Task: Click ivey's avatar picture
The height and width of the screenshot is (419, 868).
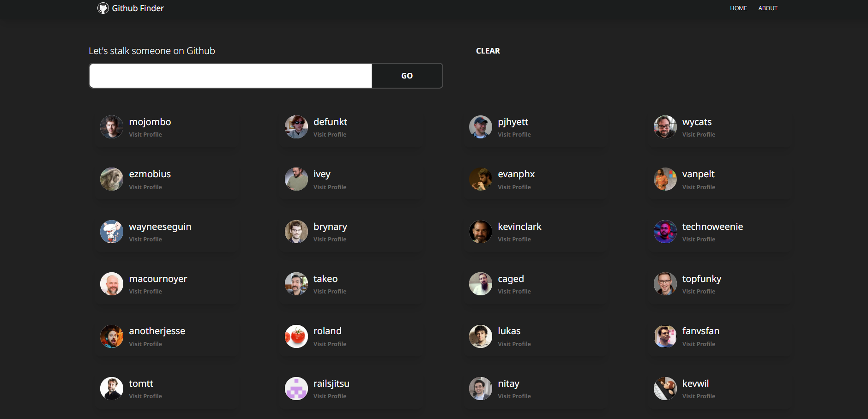Action: coord(296,179)
